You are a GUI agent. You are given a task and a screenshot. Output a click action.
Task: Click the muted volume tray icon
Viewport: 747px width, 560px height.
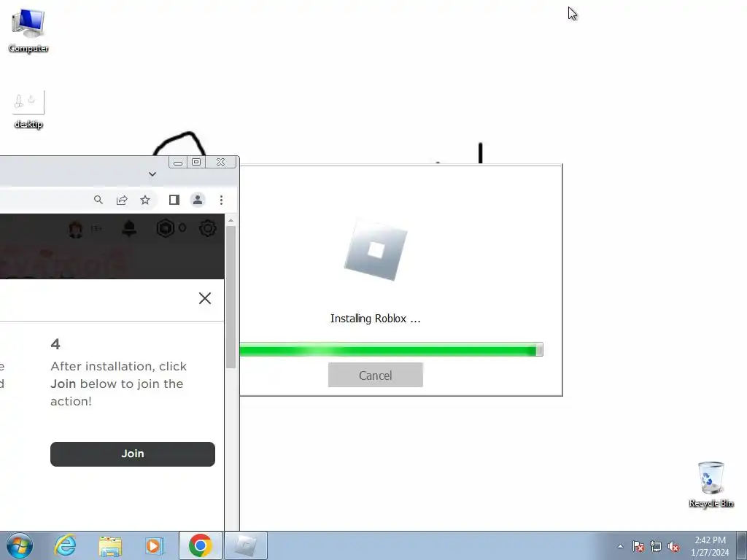click(673, 546)
